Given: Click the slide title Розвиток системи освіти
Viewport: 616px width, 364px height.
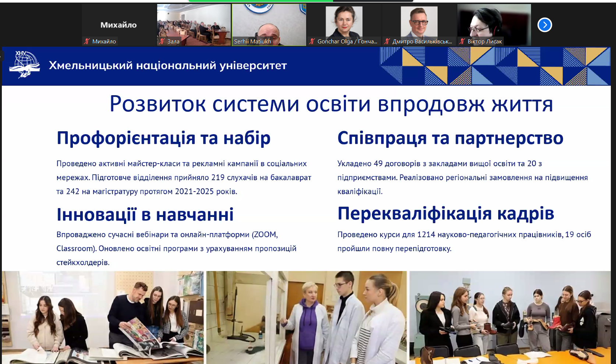Looking at the screenshot, I should tap(331, 104).
